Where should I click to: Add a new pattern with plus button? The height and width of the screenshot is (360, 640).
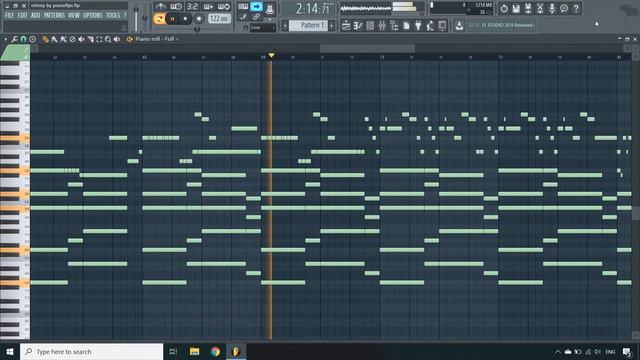(x=331, y=26)
